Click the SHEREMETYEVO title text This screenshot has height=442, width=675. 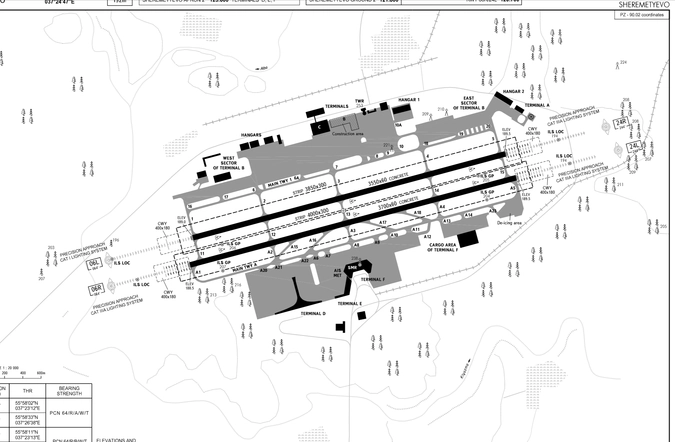click(x=641, y=3)
